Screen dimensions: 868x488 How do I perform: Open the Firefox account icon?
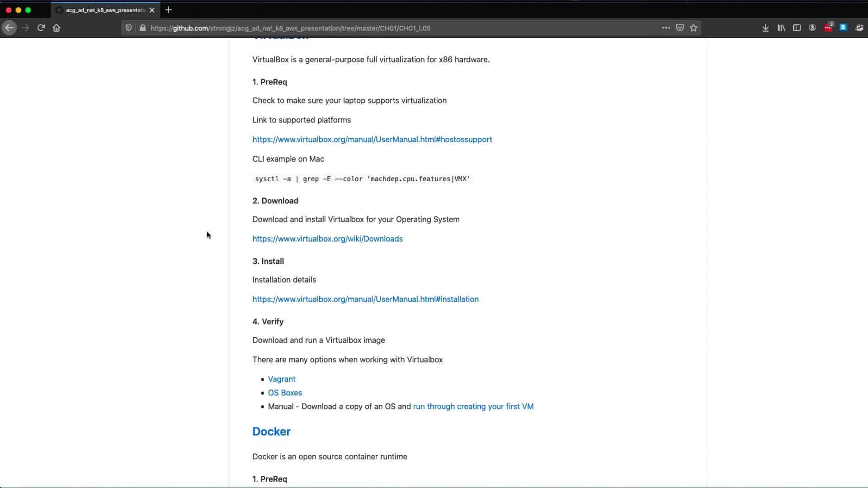point(812,28)
